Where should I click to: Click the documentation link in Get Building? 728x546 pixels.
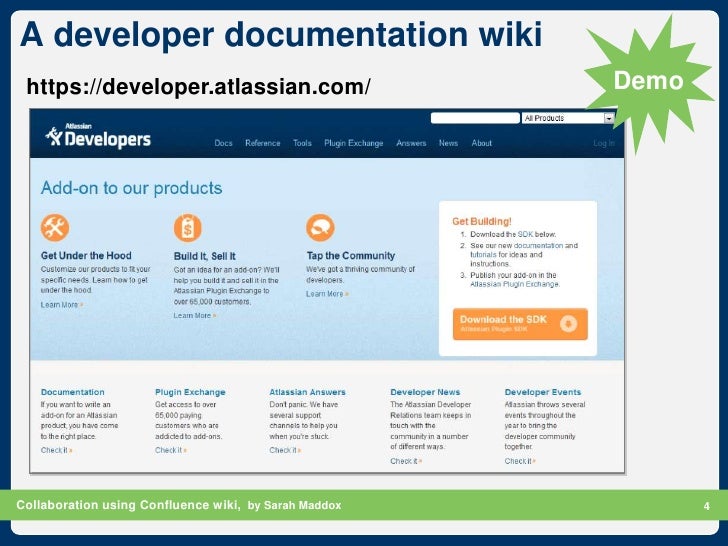click(538, 246)
